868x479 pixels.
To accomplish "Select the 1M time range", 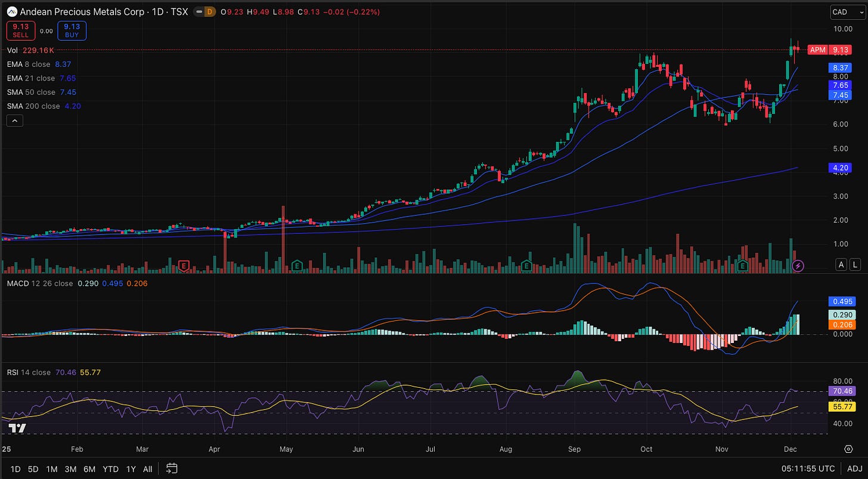I will pyautogui.click(x=52, y=469).
